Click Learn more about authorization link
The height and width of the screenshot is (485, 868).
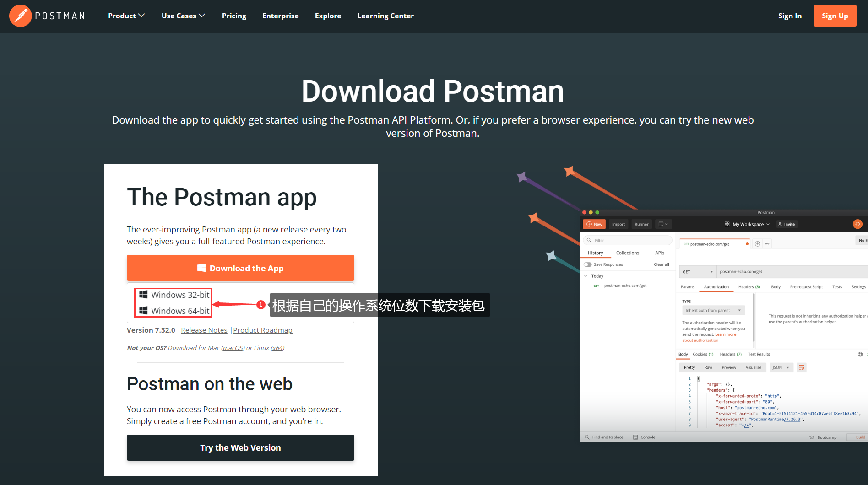(x=709, y=337)
